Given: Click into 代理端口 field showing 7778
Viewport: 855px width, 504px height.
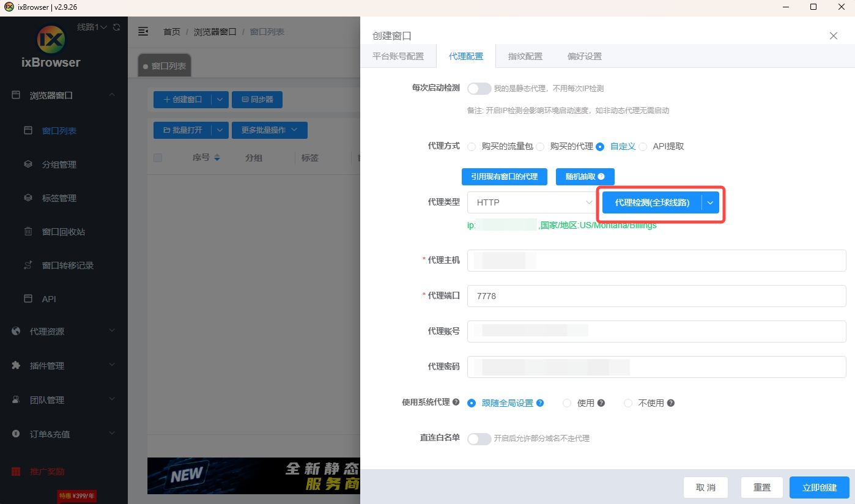Looking at the screenshot, I should coord(657,296).
